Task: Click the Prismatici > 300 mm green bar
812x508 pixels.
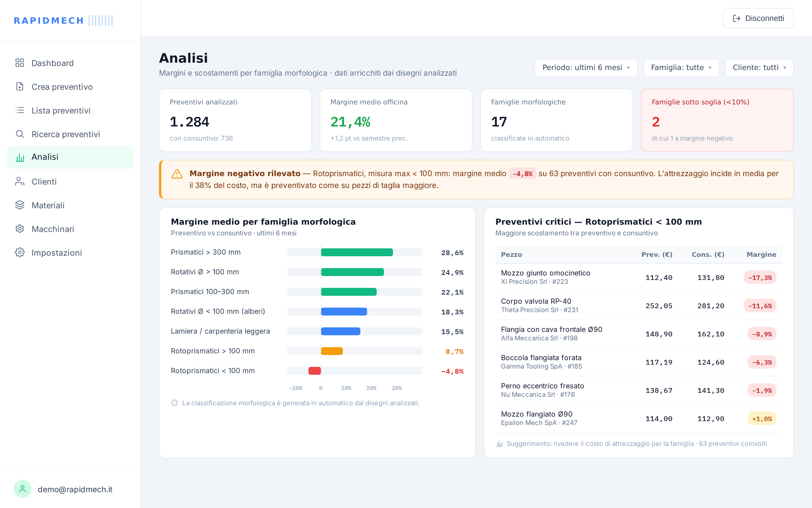Action: pyautogui.click(x=357, y=252)
